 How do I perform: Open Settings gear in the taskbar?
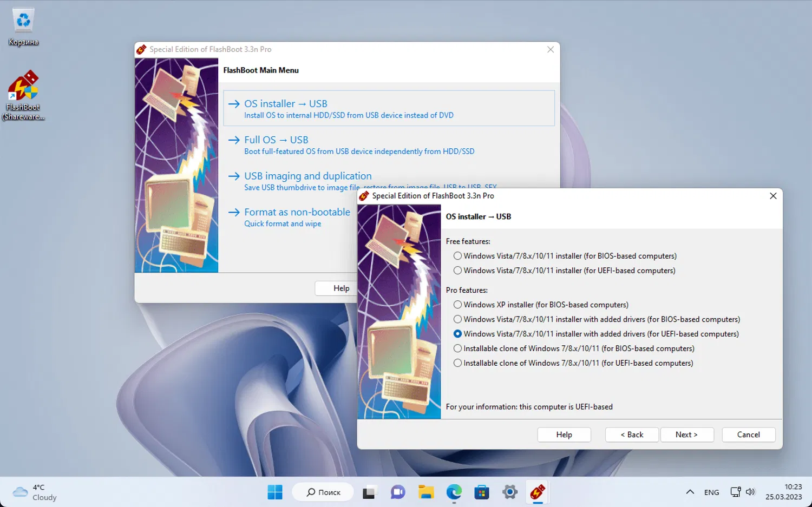(x=510, y=492)
